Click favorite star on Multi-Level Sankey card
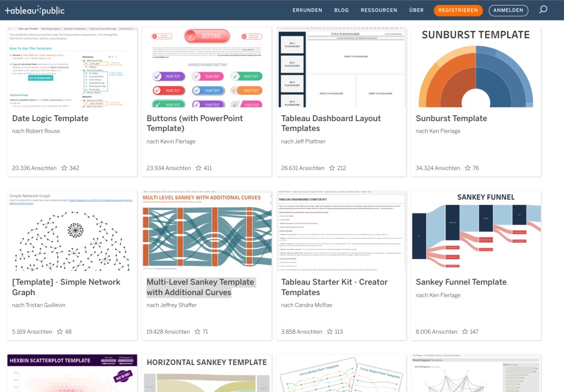Screen dimensions: 564x392 point(197,331)
